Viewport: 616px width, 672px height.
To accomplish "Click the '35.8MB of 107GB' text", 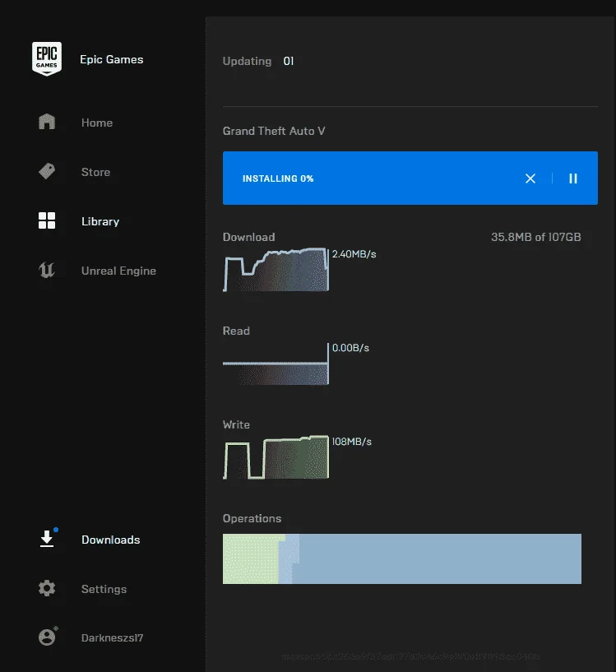I will (x=536, y=237).
